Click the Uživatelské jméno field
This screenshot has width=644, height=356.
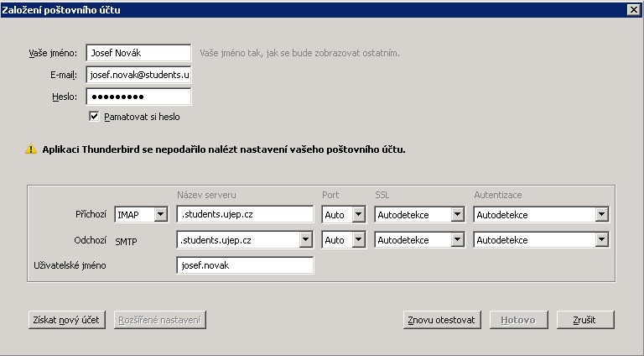(x=245, y=265)
